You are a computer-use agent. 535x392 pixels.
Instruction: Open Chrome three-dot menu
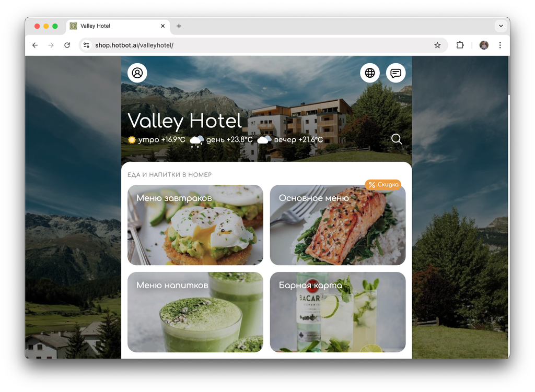500,45
